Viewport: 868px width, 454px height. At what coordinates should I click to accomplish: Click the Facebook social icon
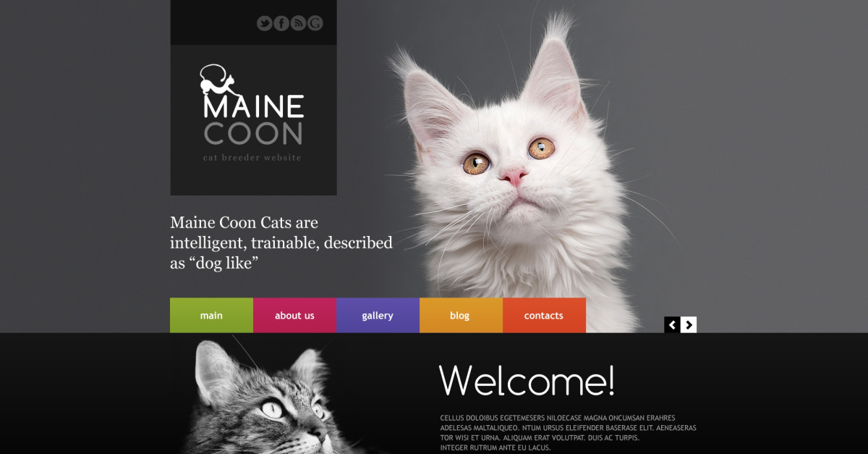coord(281,23)
